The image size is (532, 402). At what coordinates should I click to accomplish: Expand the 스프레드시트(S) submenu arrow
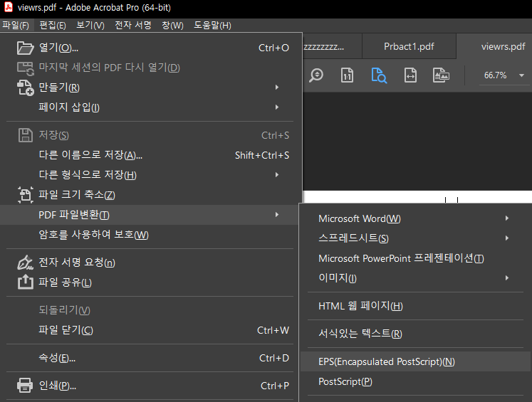click(x=507, y=238)
